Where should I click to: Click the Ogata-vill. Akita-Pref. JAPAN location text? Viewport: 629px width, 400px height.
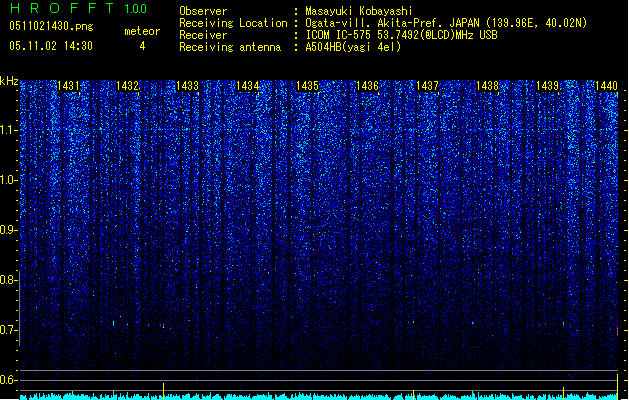pyautogui.click(x=446, y=23)
